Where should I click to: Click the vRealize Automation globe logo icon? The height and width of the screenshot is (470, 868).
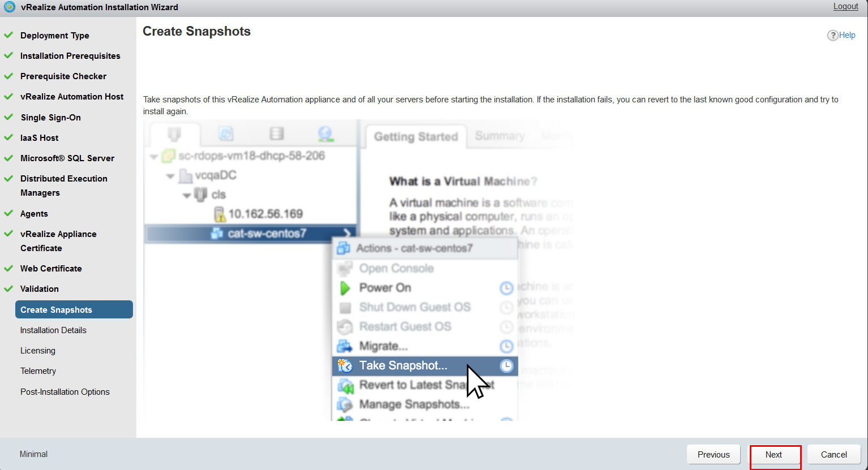click(10, 7)
